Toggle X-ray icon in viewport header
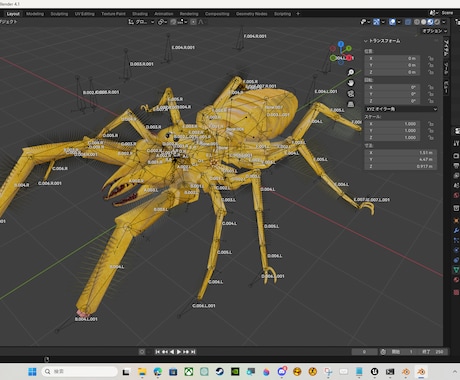 pos(408,22)
